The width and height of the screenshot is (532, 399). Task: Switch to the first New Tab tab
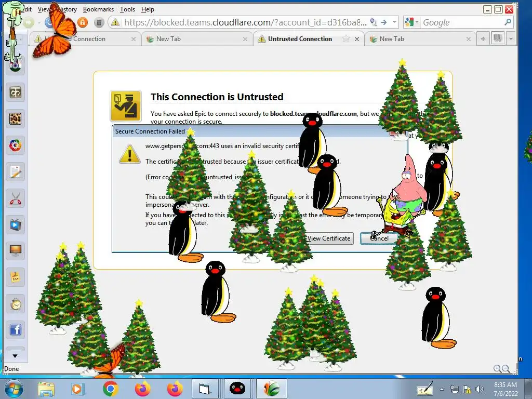tap(197, 39)
